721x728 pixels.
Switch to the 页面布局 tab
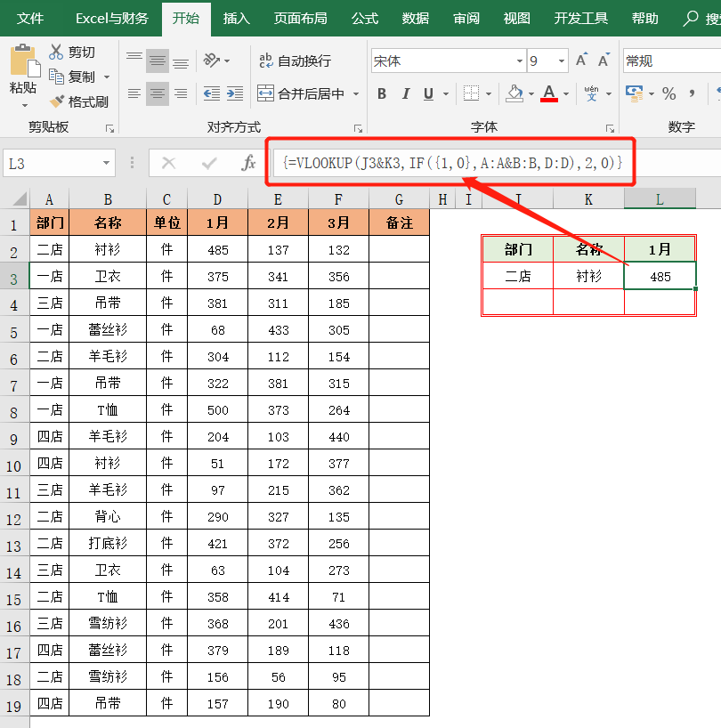[x=300, y=18]
